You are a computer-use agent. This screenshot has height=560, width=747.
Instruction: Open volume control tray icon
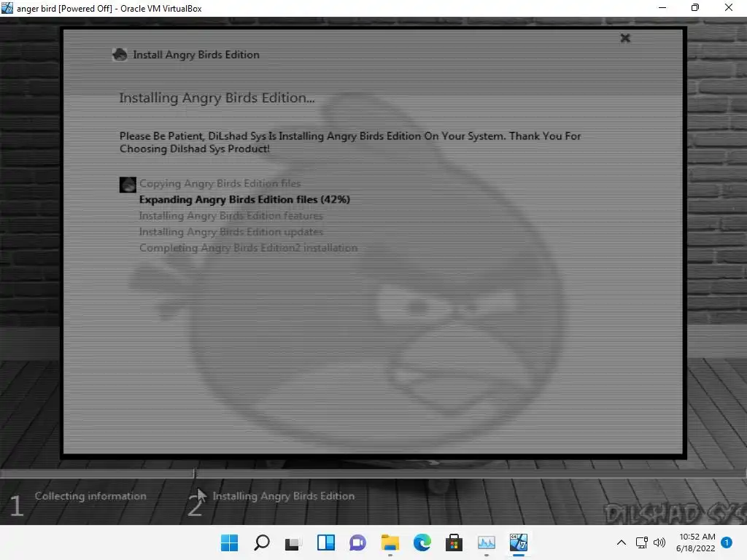point(659,542)
